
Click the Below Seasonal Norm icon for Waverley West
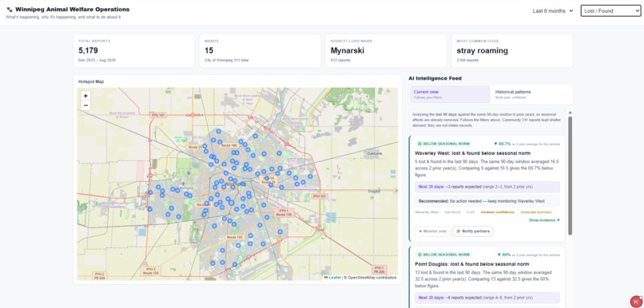pyautogui.click(x=419, y=144)
